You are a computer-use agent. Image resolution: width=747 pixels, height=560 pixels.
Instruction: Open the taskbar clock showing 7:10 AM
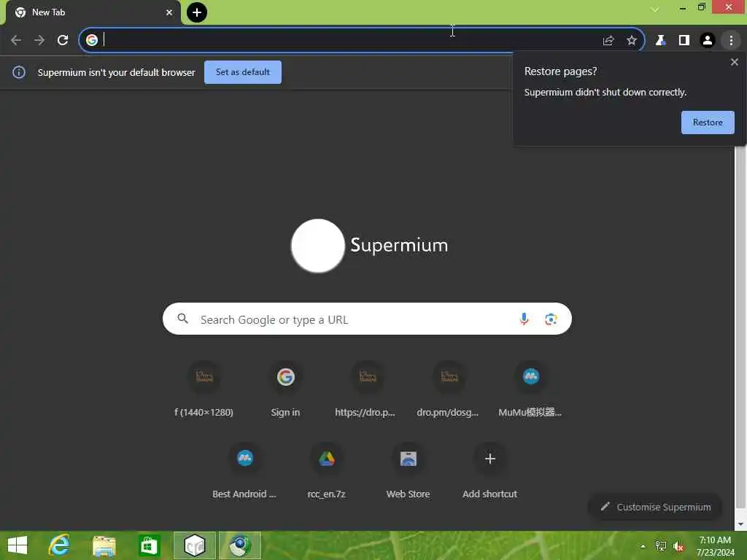(x=715, y=546)
